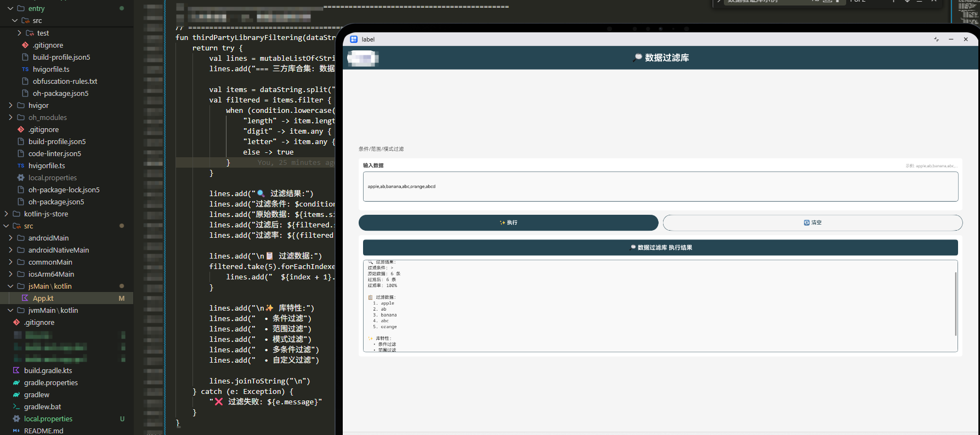Expand the oh_modules folder

pyautogui.click(x=10, y=117)
